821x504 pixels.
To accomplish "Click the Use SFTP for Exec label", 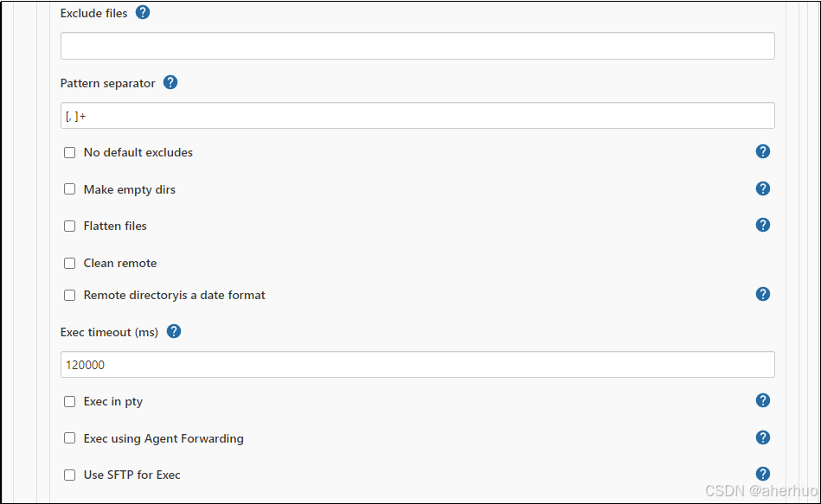I will [x=132, y=475].
